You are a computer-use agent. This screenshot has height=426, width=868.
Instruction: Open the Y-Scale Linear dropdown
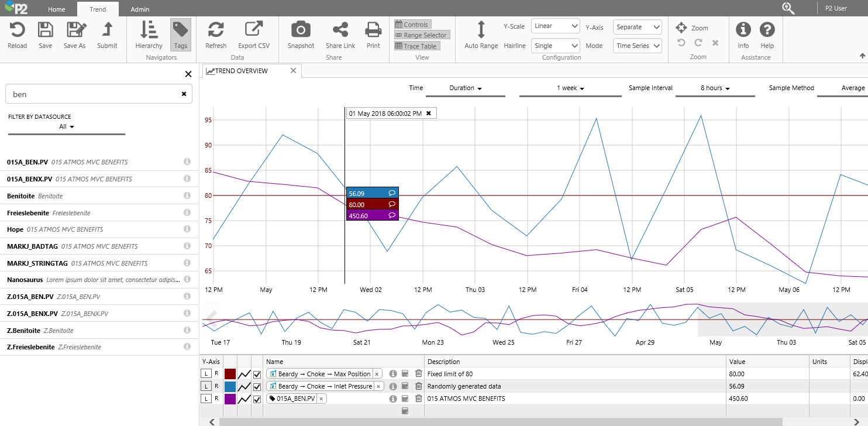point(555,26)
